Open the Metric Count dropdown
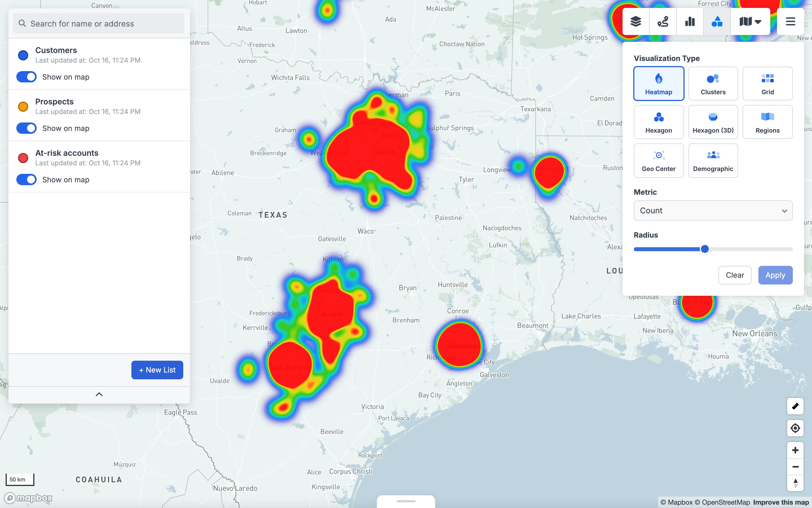The width and height of the screenshot is (812, 508). (x=713, y=211)
